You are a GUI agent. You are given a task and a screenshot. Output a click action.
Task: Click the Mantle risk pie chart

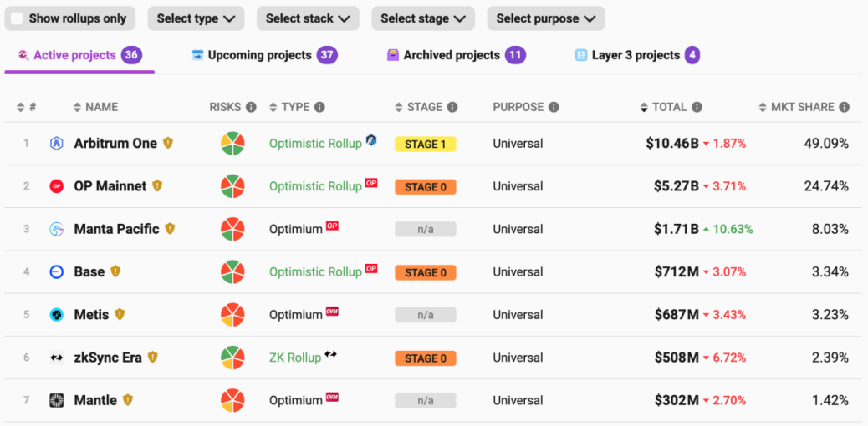[232, 400]
